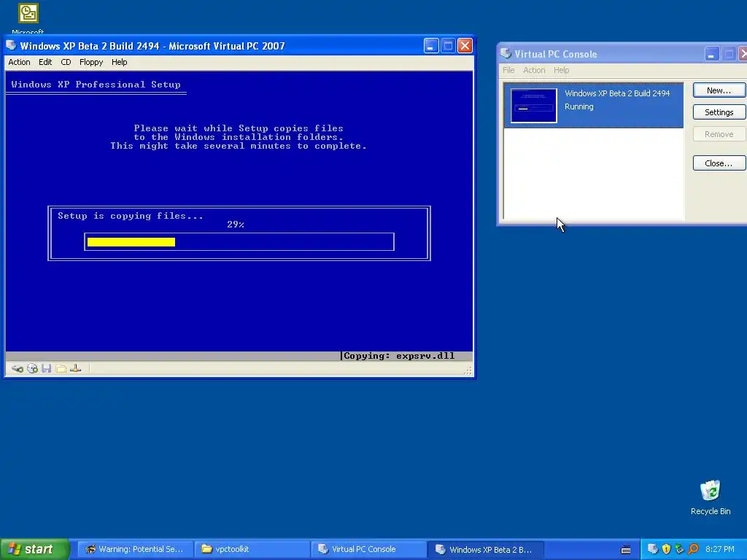Screen dimensions: 747x560
Task: Open the yellow security shield tray icon
Action: coord(666,549)
